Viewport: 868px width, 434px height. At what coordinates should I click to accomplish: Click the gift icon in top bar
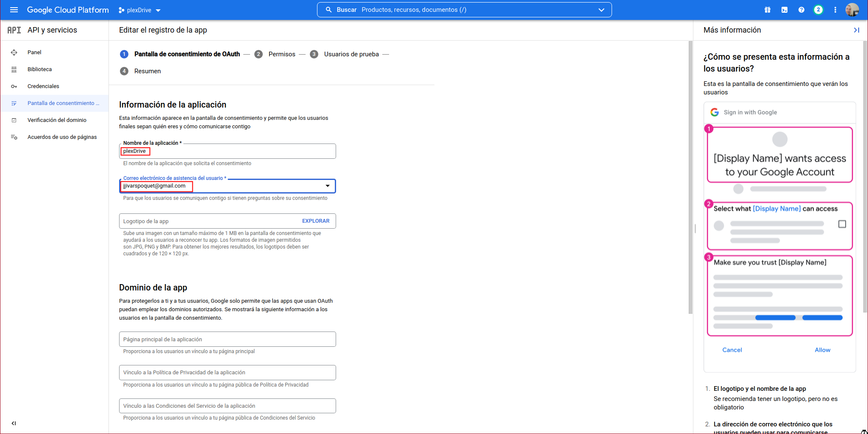pos(767,10)
